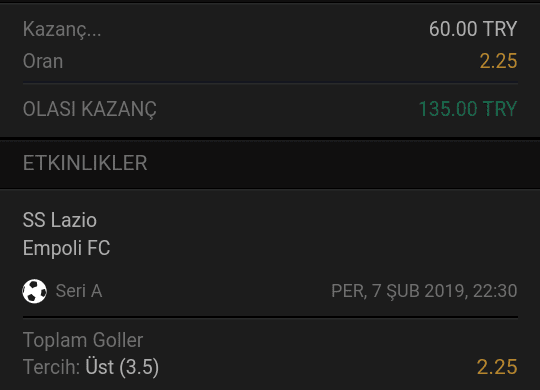540x390 pixels.
Task: Select the Seri A league label
Action: point(79,291)
